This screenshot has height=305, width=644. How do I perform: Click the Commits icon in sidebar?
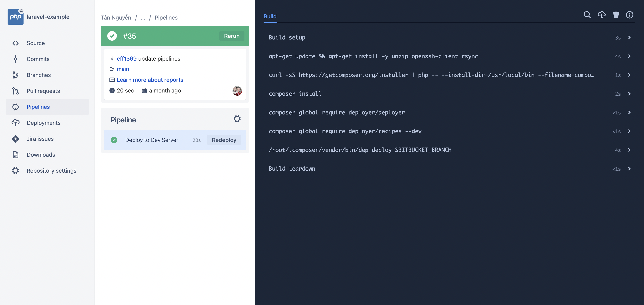coord(16,59)
